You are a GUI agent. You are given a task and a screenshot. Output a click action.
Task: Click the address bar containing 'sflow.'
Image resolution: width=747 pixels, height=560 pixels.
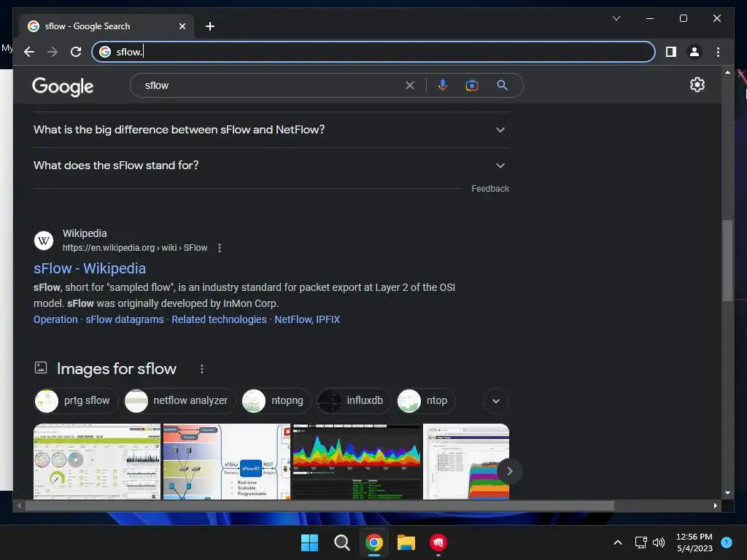[x=373, y=52]
